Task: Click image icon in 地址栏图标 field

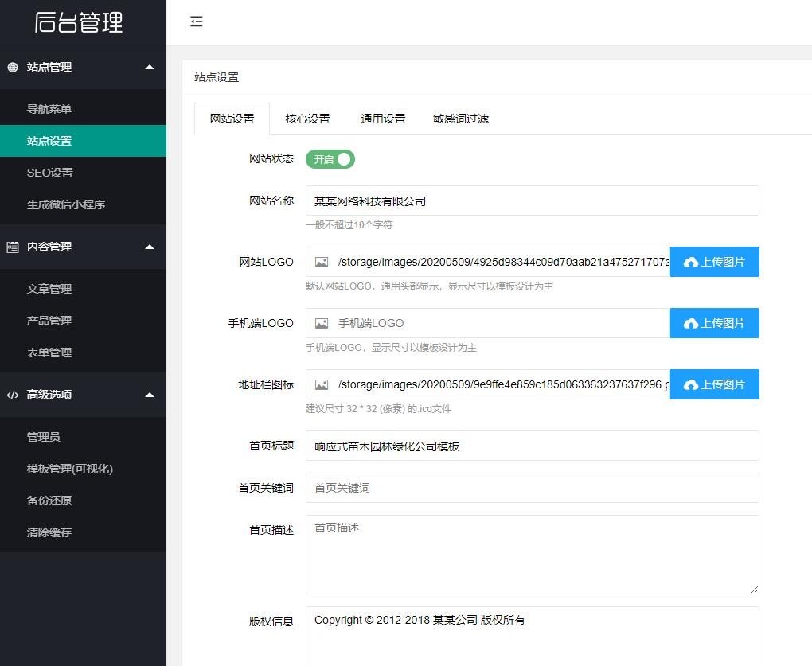Action: click(322, 384)
